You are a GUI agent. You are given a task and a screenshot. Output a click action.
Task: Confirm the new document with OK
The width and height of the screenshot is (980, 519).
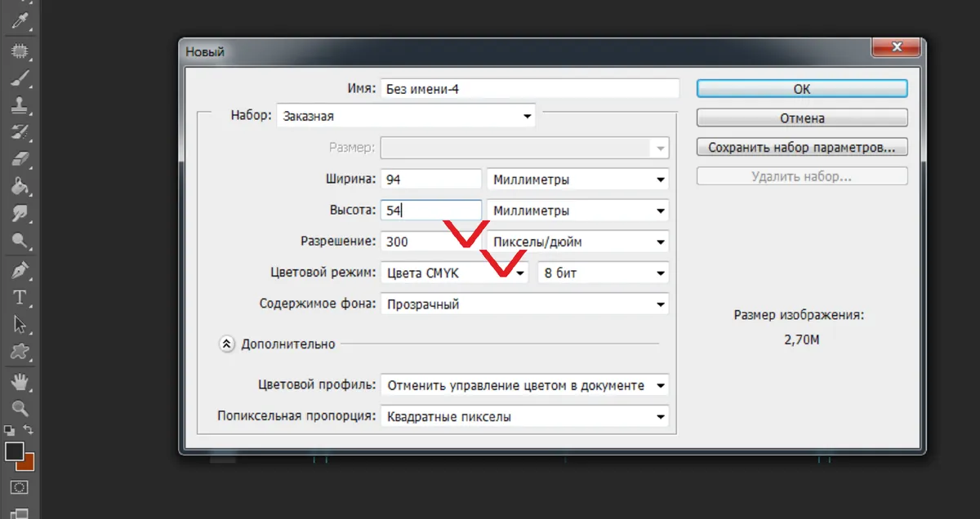coord(802,89)
